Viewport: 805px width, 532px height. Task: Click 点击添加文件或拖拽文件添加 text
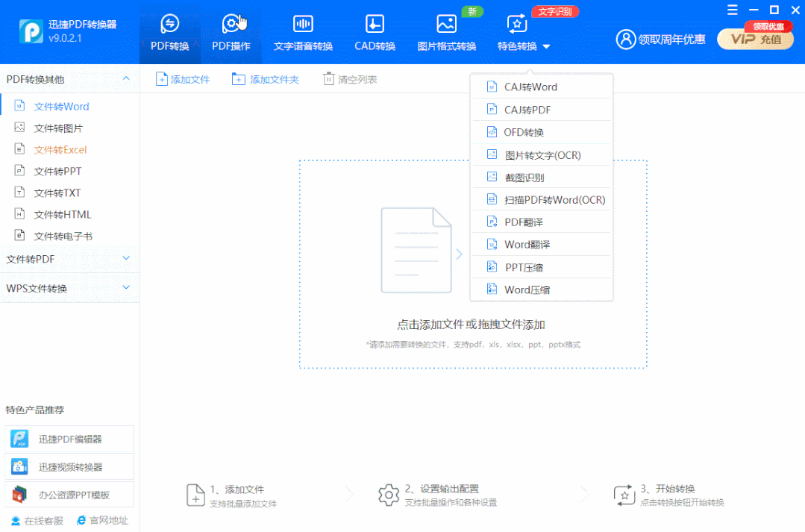pos(471,325)
